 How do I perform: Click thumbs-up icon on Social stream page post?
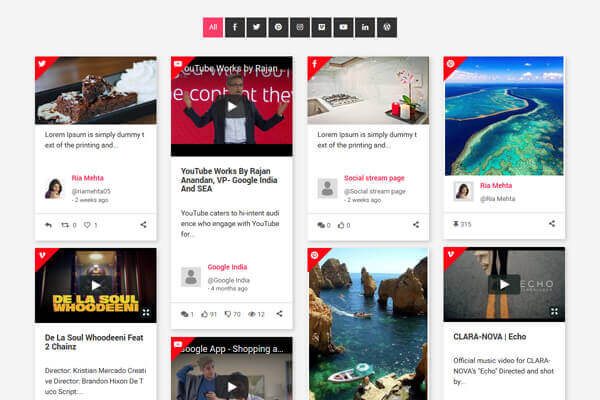click(x=341, y=225)
